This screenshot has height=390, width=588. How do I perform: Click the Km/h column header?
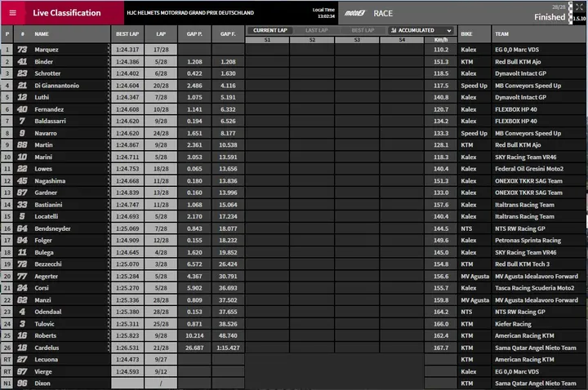click(x=441, y=40)
